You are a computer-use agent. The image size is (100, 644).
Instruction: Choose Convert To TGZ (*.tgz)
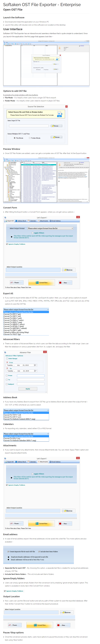coord(12,334)
